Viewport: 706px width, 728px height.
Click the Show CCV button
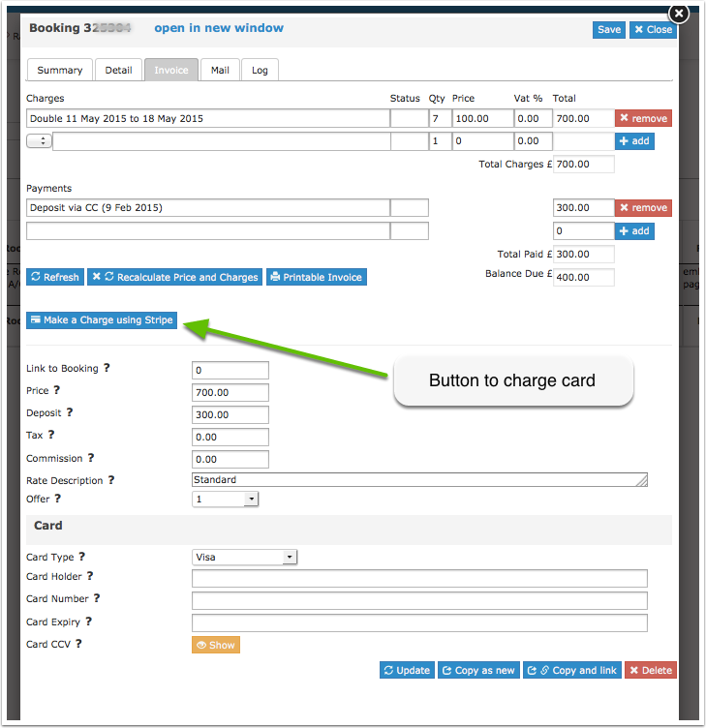tap(216, 645)
